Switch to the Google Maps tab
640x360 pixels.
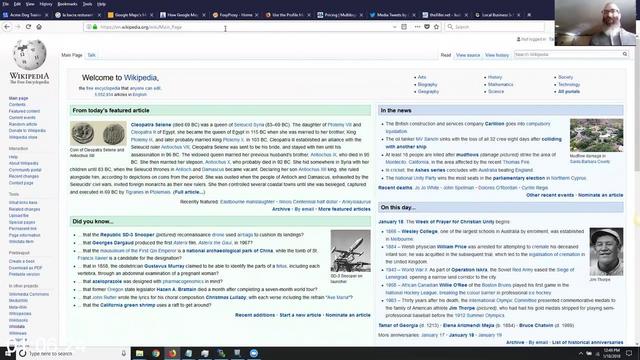131,15
